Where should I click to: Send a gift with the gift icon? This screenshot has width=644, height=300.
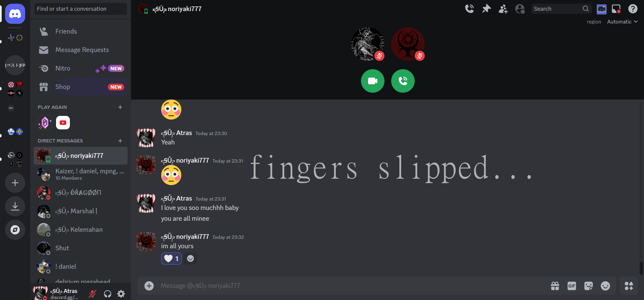click(x=555, y=286)
